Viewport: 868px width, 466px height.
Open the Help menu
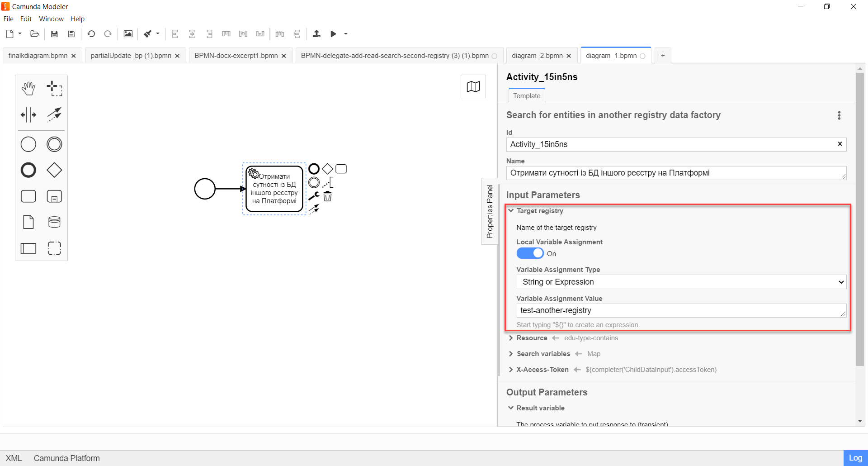tap(78, 19)
